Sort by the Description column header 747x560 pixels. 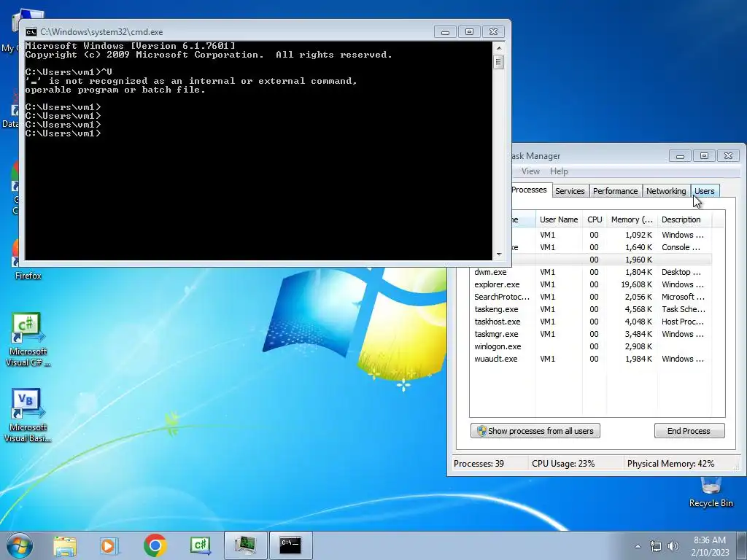(684, 219)
